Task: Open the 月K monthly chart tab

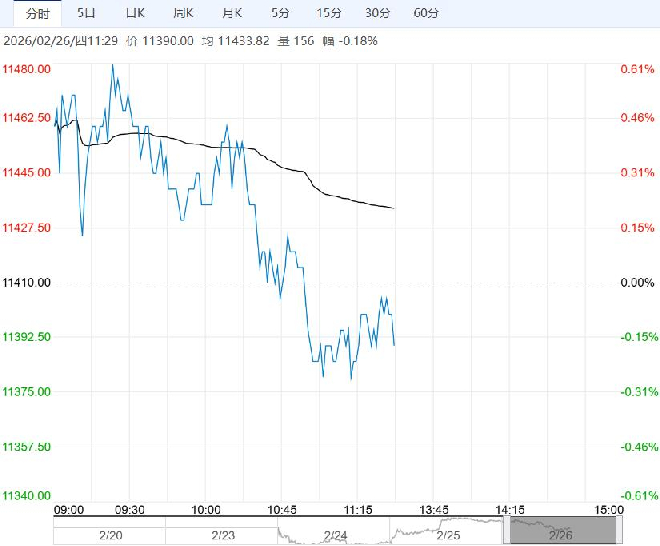Action: click(x=230, y=13)
